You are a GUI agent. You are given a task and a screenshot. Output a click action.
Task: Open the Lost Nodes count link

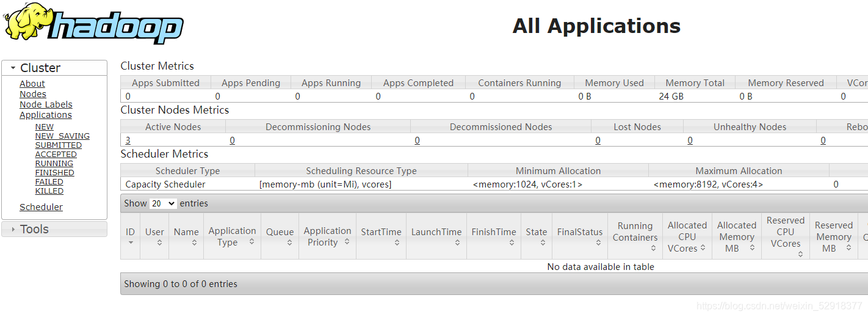[x=598, y=140]
